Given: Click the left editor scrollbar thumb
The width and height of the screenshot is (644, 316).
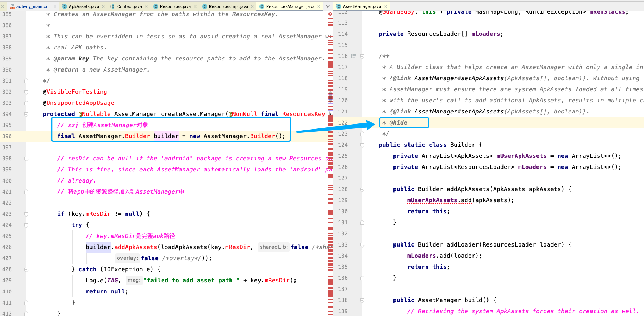Looking at the screenshot, I should [x=330, y=97].
